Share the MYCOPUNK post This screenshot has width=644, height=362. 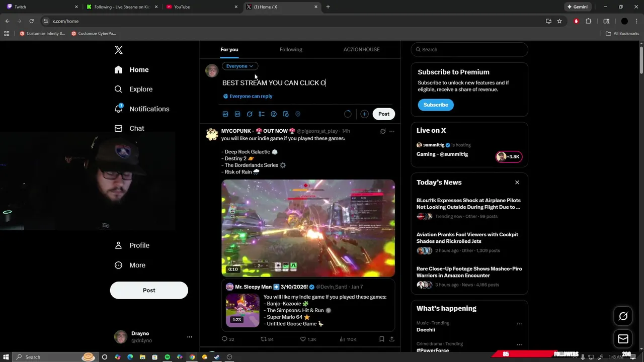point(392,339)
